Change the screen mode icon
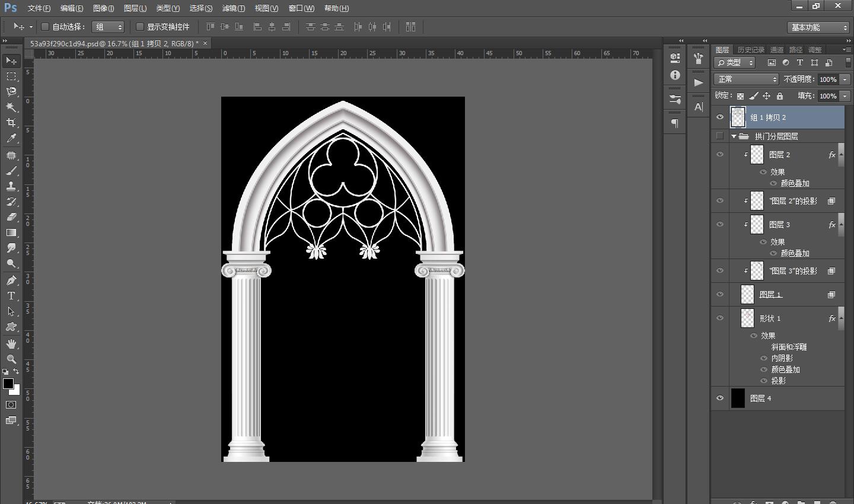The height and width of the screenshot is (504, 854). click(11, 420)
